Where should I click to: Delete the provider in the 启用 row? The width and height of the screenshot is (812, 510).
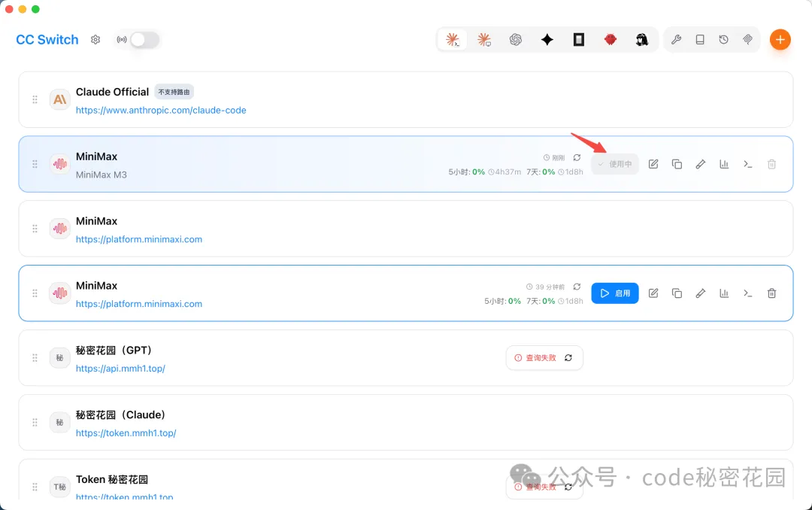771,293
